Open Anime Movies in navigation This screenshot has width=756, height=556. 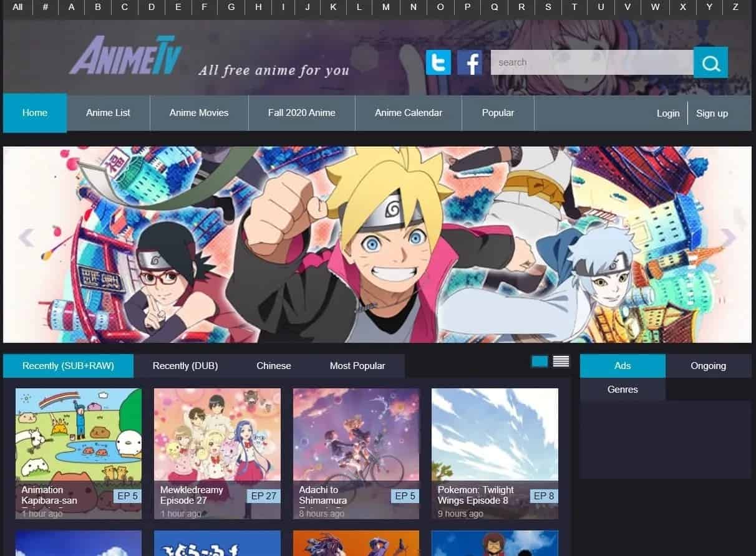[199, 113]
